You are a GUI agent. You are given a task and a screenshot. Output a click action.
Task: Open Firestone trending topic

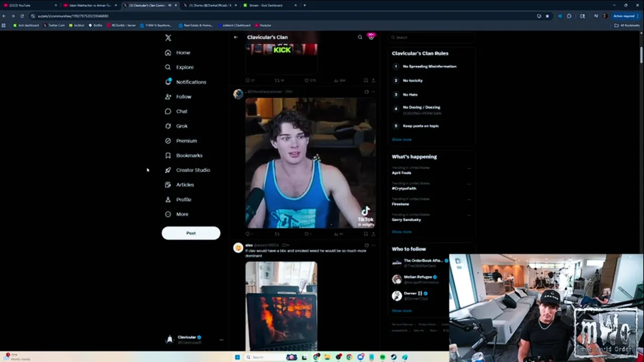[400, 204]
